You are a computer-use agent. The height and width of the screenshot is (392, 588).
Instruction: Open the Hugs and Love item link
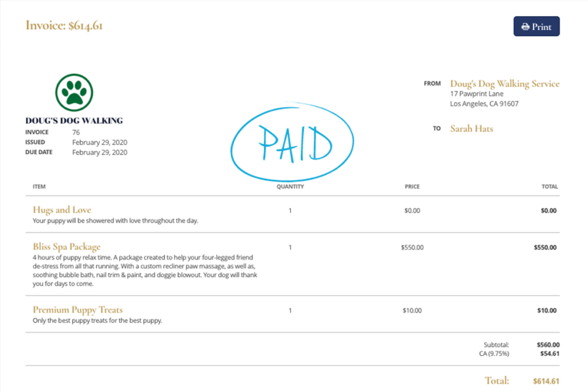[x=62, y=210]
